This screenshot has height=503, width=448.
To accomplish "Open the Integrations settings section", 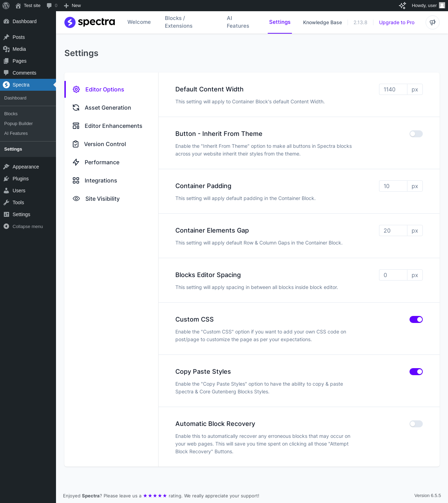I will (101, 180).
